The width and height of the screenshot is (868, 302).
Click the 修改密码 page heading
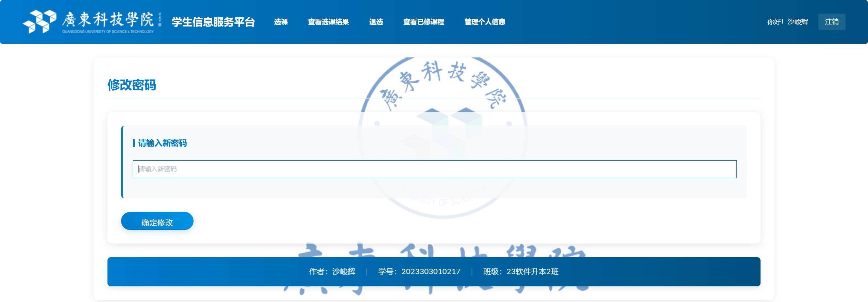tap(132, 85)
